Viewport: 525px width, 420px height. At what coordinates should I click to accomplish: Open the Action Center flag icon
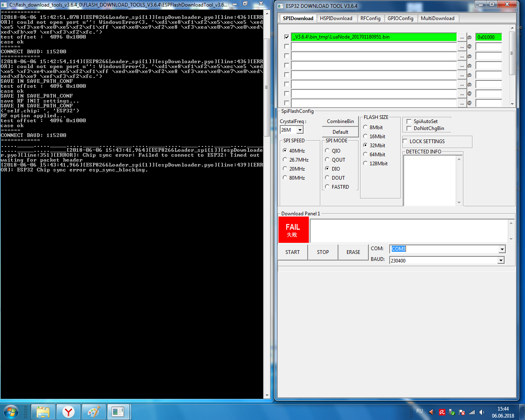462,412
